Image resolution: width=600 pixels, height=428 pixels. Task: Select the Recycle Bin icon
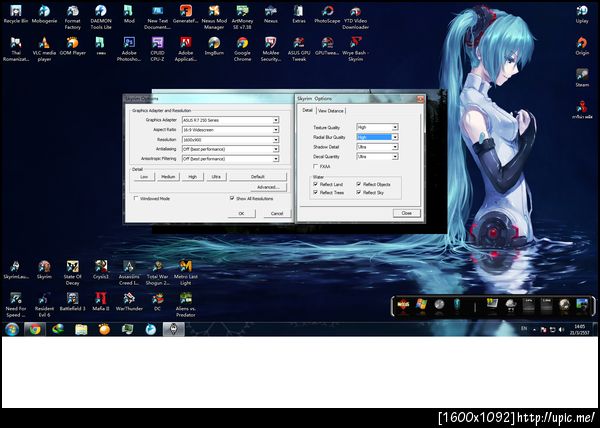click(x=16, y=15)
